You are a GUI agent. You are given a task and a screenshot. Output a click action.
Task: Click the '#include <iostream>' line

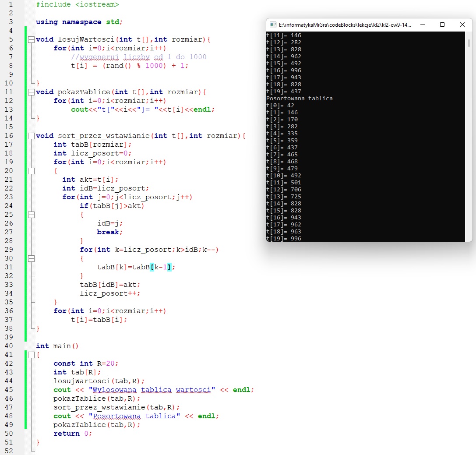pos(78,4)
